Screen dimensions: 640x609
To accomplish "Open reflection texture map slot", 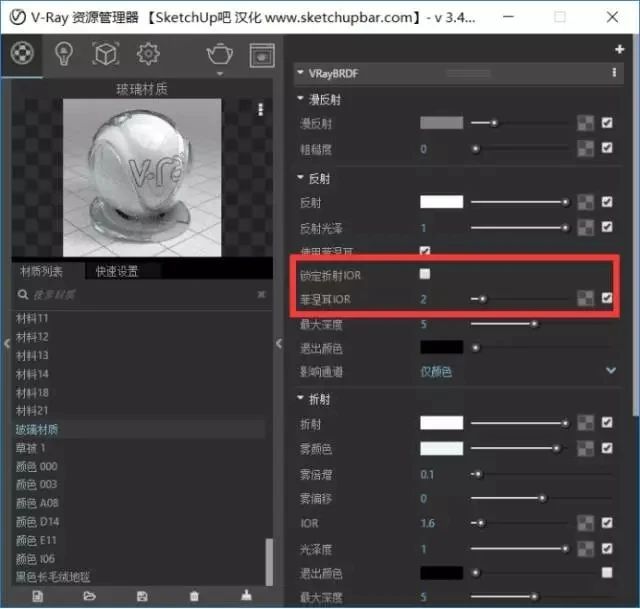I will 585,202.
